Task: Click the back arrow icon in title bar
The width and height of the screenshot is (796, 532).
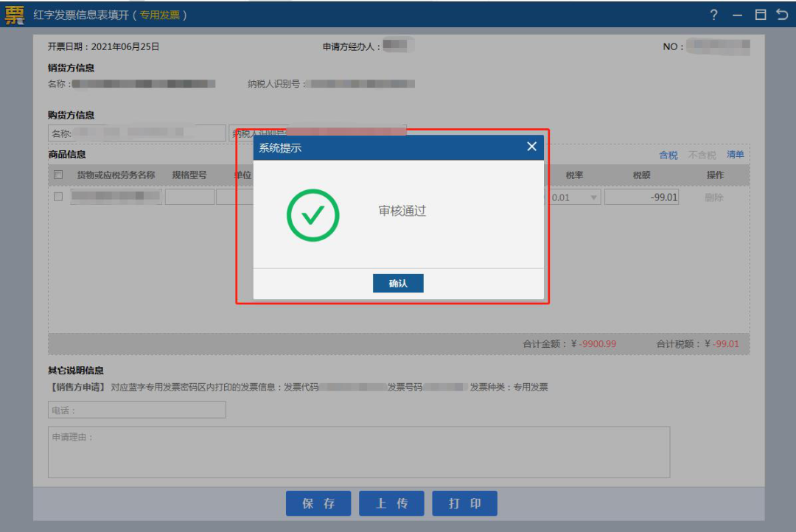Action: coord(782,15)
